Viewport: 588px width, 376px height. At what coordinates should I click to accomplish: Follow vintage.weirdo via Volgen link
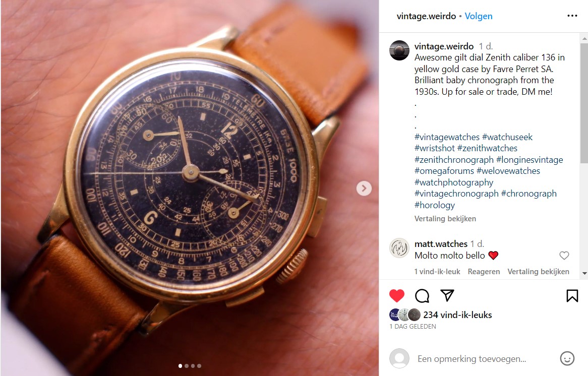coord(479,16)
